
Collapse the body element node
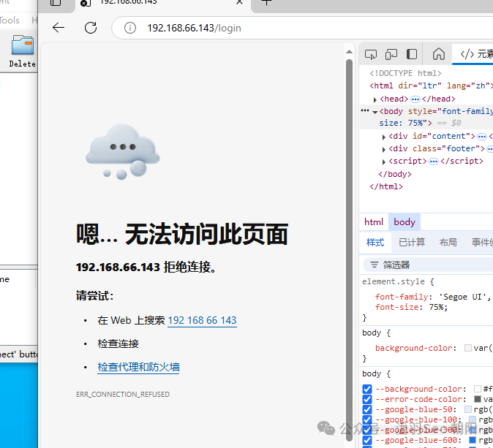click(375, 112)
